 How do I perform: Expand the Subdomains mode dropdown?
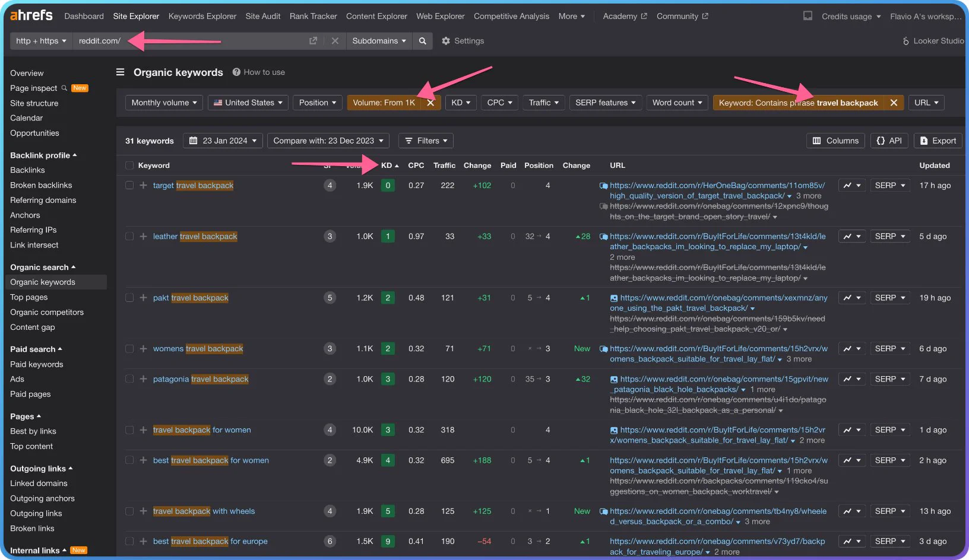click(379, 41)
